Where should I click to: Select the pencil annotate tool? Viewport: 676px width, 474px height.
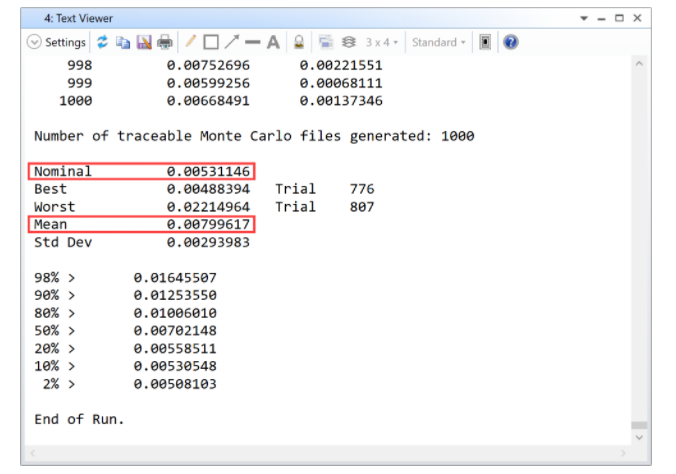(190, 42)
